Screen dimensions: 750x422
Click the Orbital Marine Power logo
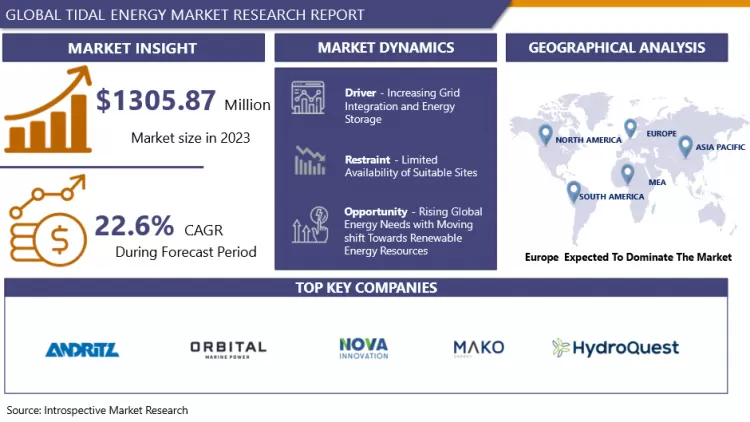point(228,349)
